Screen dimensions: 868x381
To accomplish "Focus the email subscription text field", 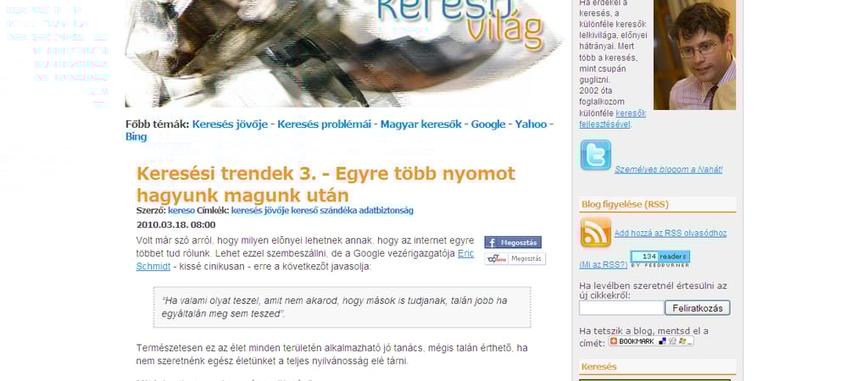I will pyautogui.click(x=620, y=308).
